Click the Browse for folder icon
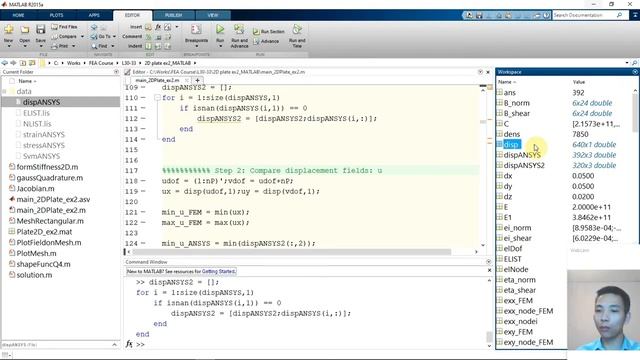The height and width of the screenshot is (360, 640). (32, 63)
